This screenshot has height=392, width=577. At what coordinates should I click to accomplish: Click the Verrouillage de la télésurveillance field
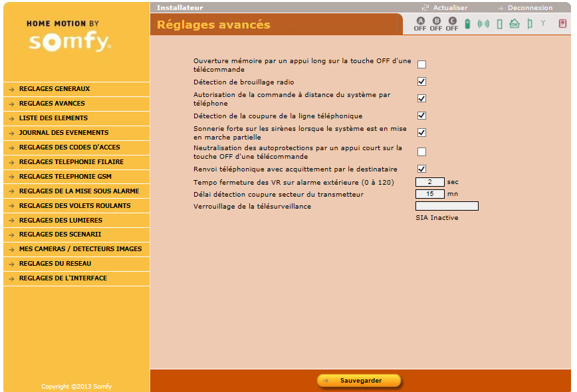(447, 206)
